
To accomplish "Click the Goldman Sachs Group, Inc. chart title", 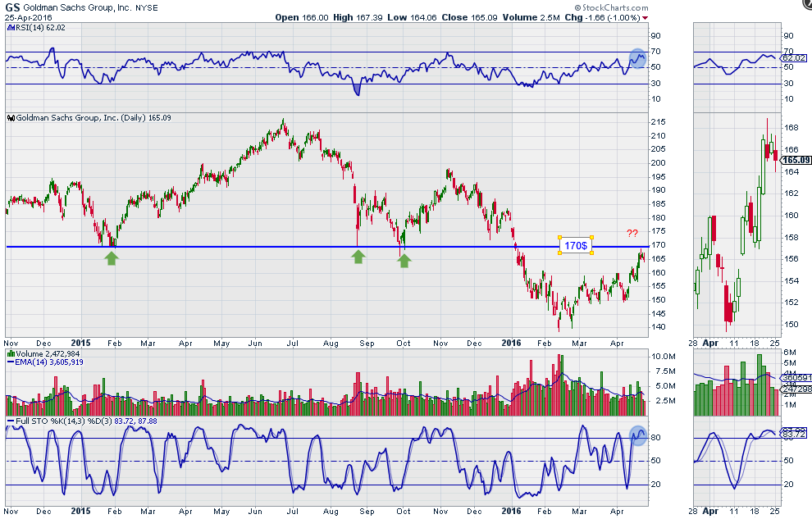I will [78, 7].
